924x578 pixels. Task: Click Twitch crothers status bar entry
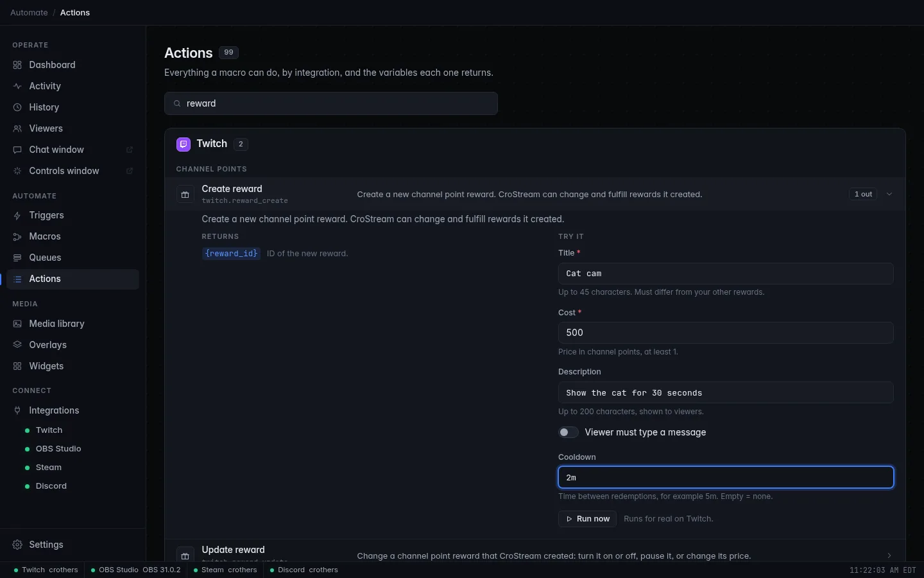click(46, 570)
